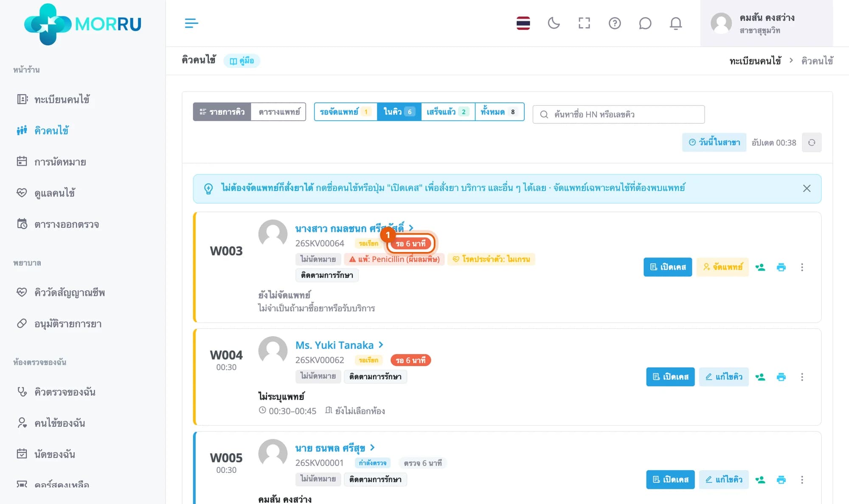Collapse sidebar with hamburger menu icon
Image resolution: width=849 pixels, height=504 pixels.
click(x=191, y=23)
